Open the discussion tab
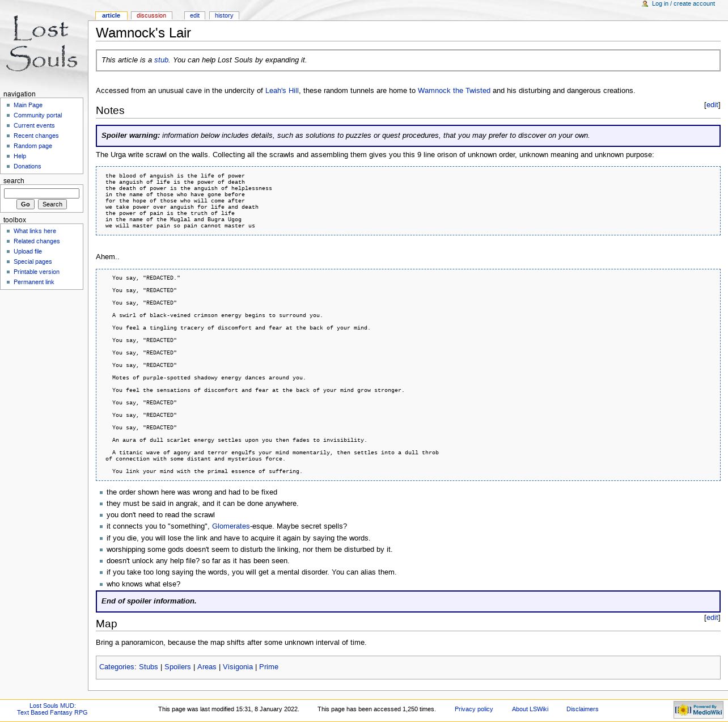728x722 pixels. (151, 16)
